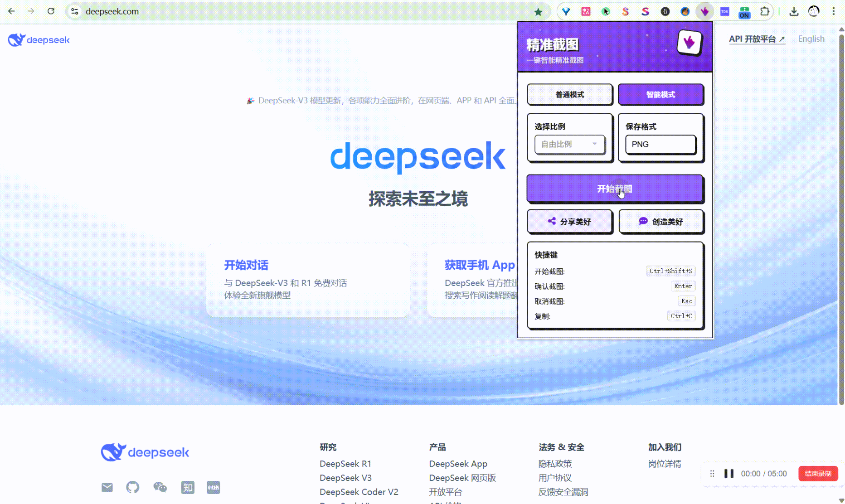Open the red S extension icon

[x=645, y=11]
